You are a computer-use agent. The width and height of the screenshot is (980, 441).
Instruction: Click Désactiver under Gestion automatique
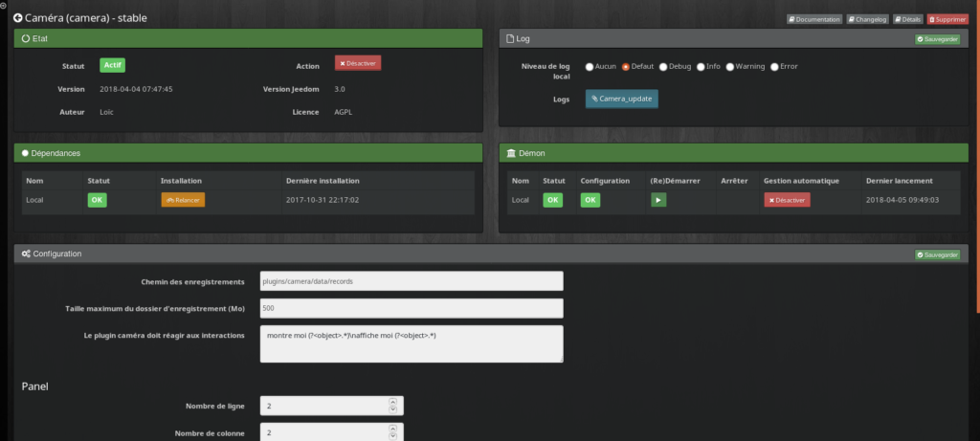click(787, 200)
